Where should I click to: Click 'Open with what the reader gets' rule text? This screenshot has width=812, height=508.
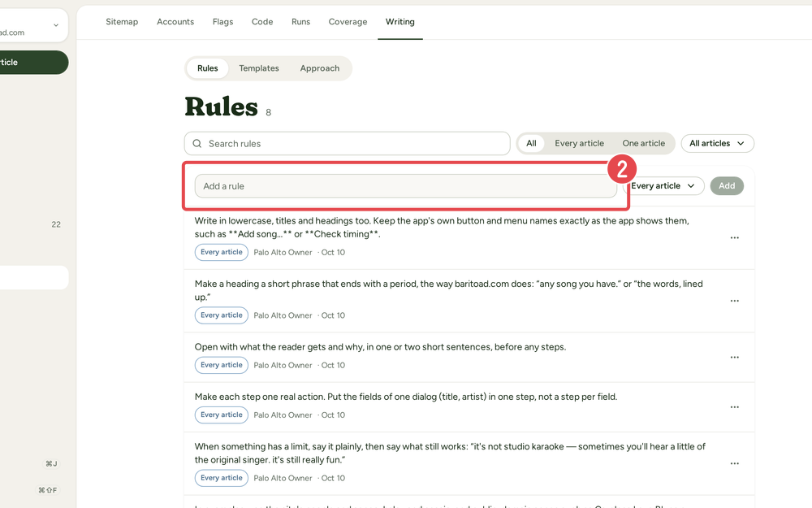pos(380,347)
